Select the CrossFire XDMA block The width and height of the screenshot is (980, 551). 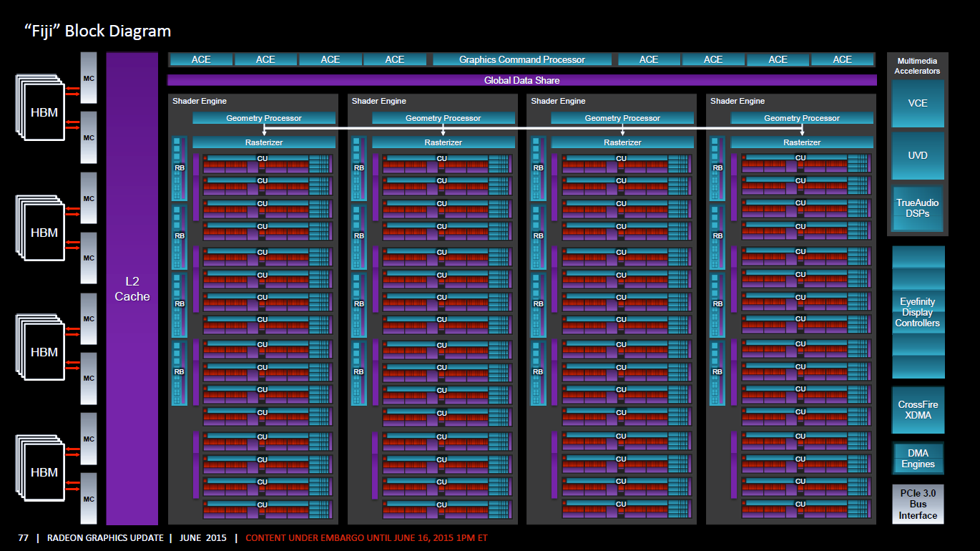pyautogui.click(x=918, y=410)
